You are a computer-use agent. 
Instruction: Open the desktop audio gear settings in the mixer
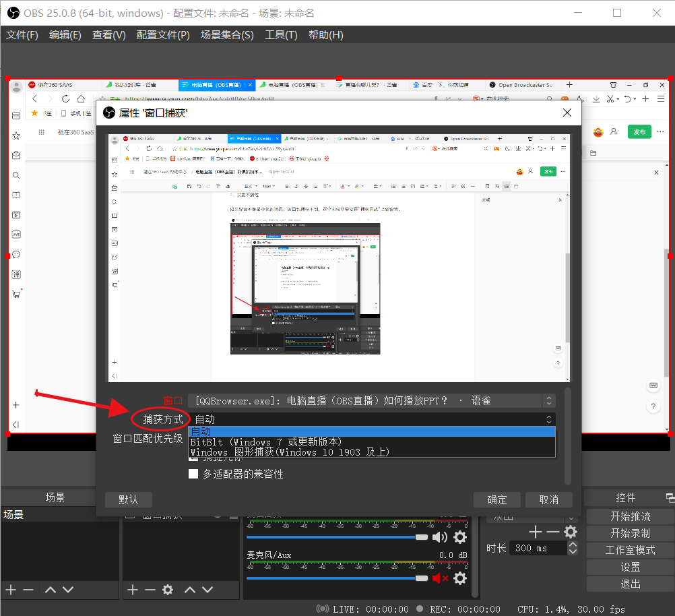(460, 537)
